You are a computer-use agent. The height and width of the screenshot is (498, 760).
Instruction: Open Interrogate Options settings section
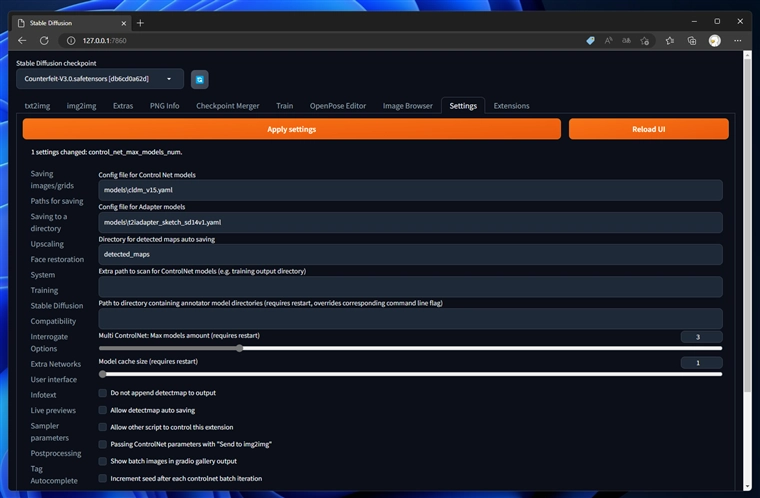49,342
